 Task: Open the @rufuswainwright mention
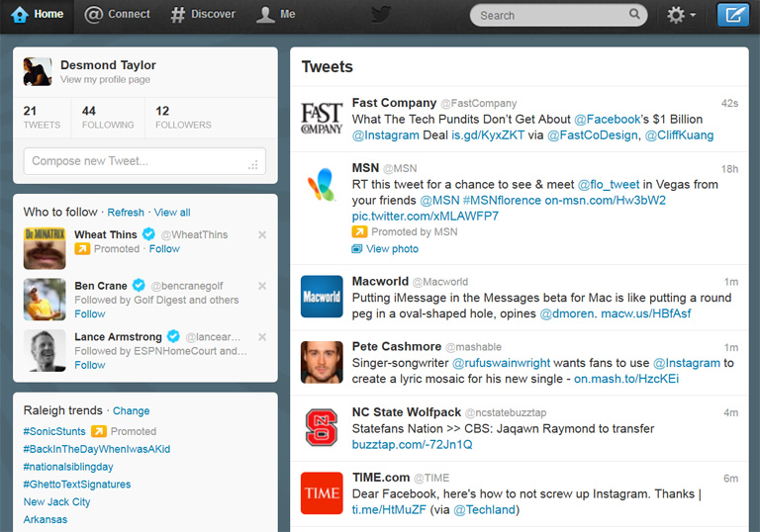(x=501, y=363)
